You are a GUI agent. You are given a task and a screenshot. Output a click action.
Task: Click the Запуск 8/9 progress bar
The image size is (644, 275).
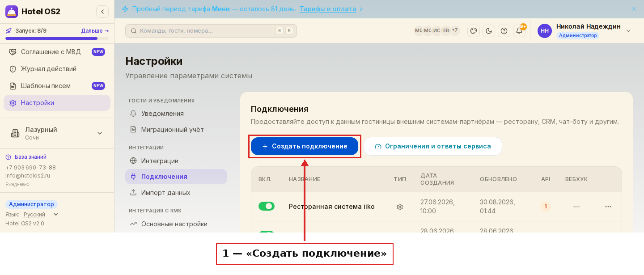(57, 38)
